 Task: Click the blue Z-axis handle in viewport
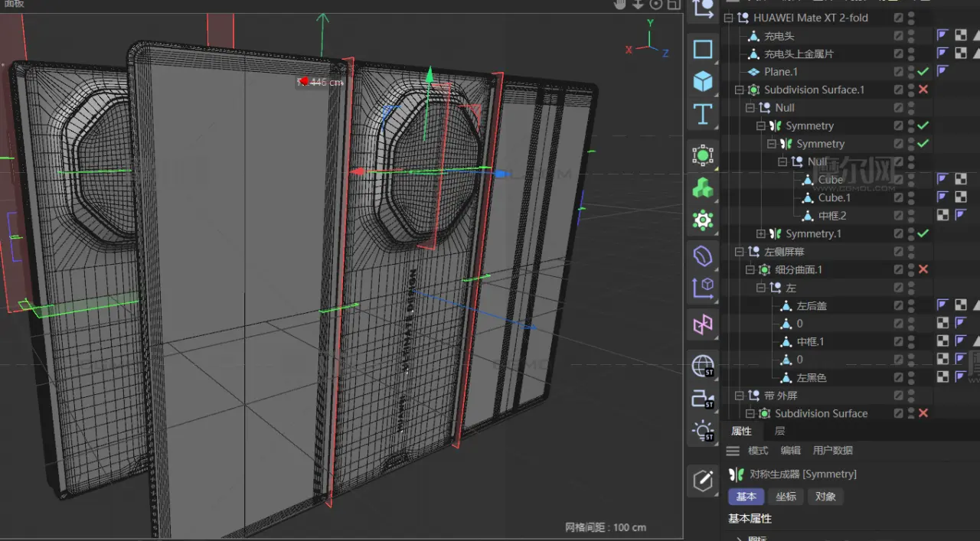501,174
